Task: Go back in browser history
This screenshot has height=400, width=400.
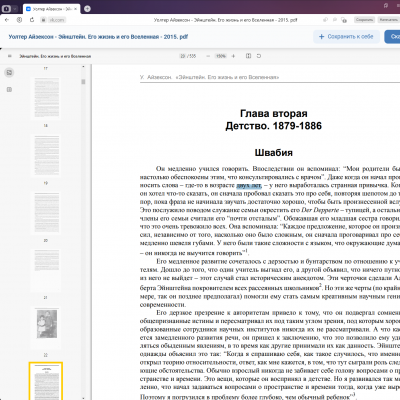Action: tap(7, 20)
